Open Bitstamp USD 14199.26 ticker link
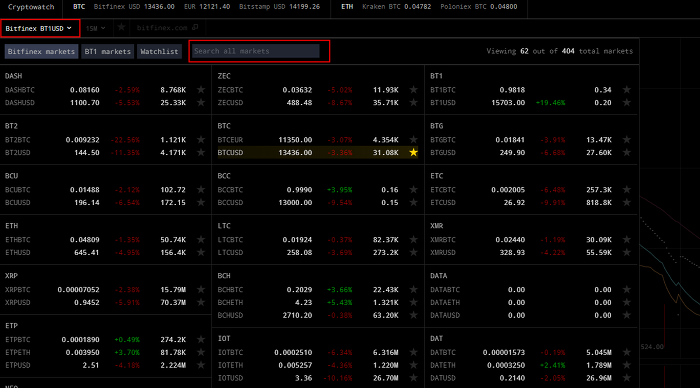Screen dimensions: 700x388 279,7
